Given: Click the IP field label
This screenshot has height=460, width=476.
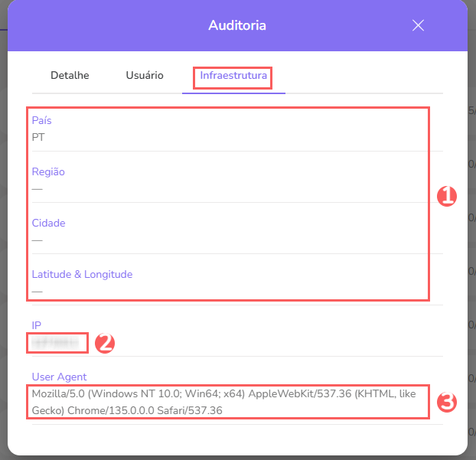Looking at the screenshot, I should click(x=37, y=325).
